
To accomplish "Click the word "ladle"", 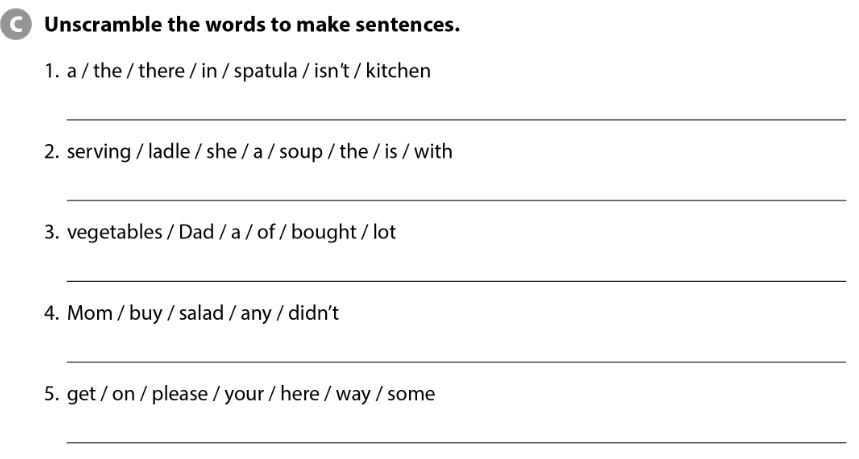I will 169,152.
